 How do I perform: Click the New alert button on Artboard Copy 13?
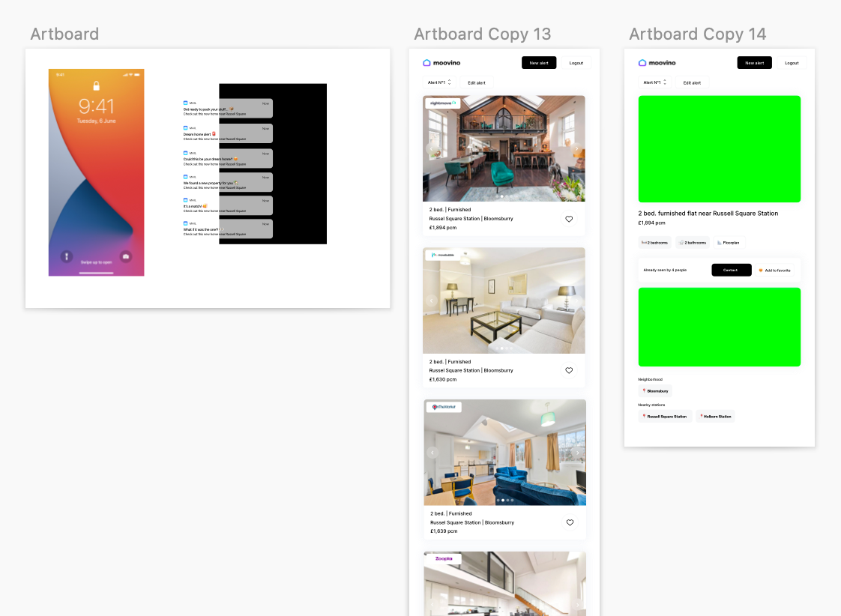(539, 62)
